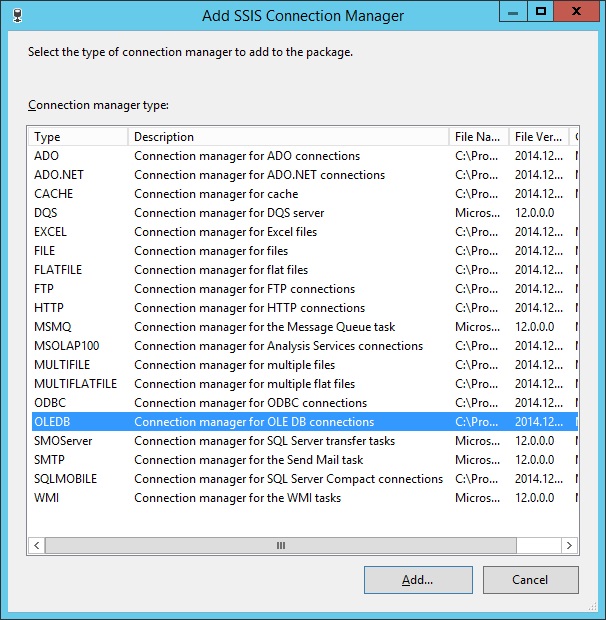
Task: Select the DQS connection manager row
Action: [304, 213]
